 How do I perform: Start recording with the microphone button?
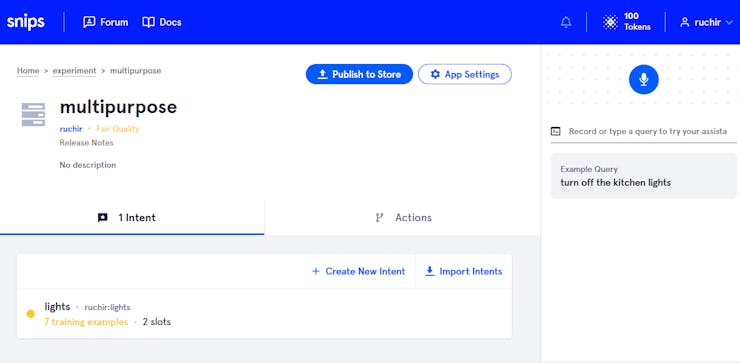coord(644,79)
